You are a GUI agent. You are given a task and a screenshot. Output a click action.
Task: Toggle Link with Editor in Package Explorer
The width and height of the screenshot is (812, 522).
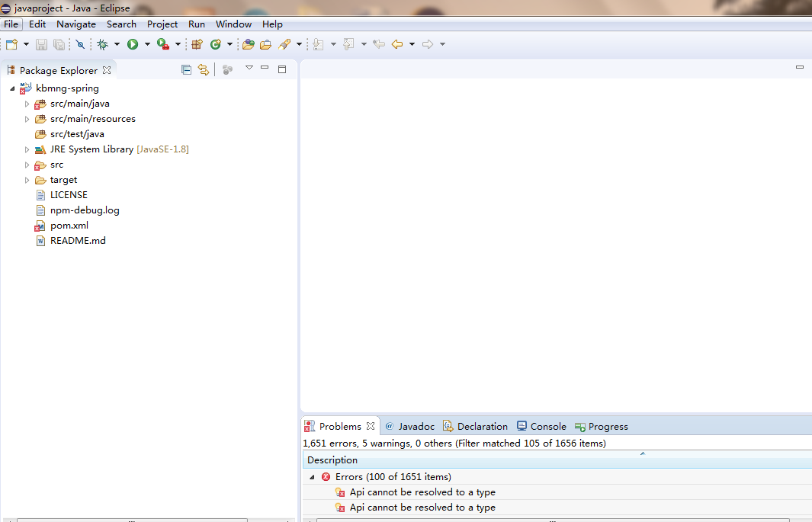204,70
